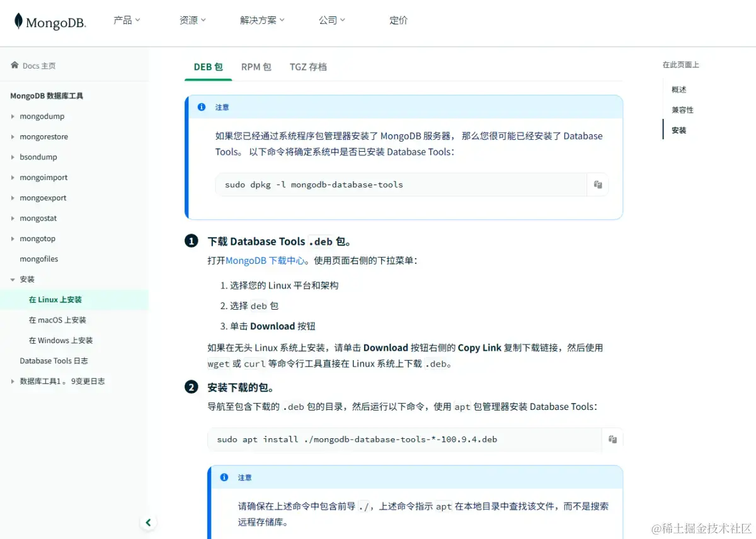Switch to the RPM 包 tab
The height and width of the screenshot is (539, 756).
(256, 67)
